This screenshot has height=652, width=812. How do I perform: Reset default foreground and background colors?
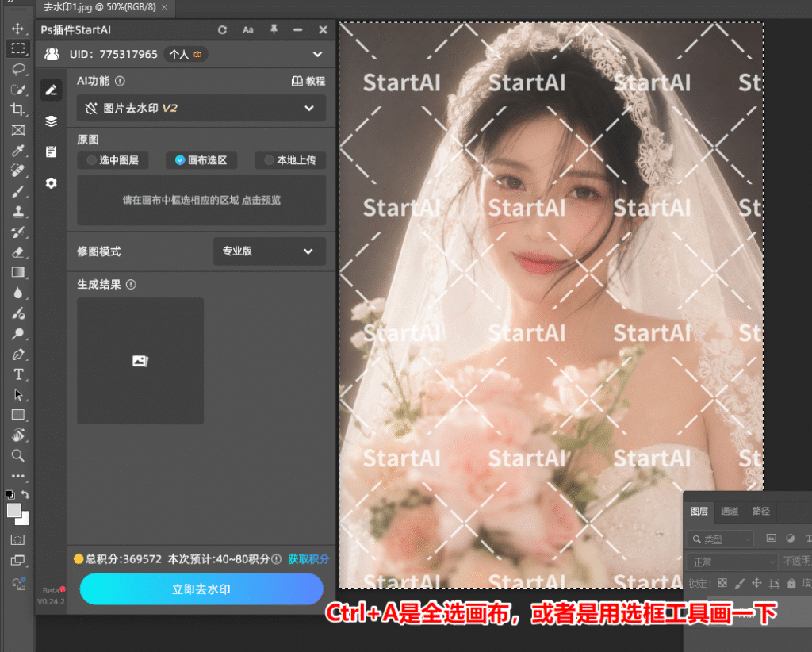click(x=10, y=494)
